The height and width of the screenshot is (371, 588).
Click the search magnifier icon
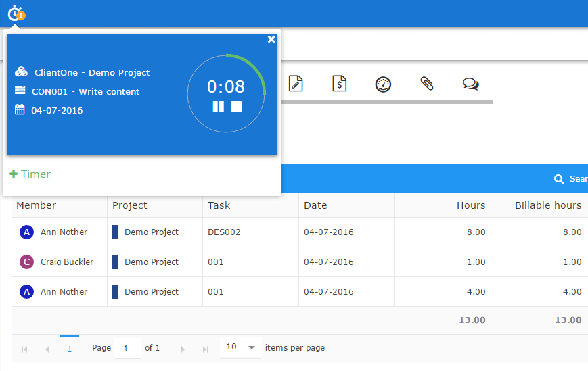559,179
